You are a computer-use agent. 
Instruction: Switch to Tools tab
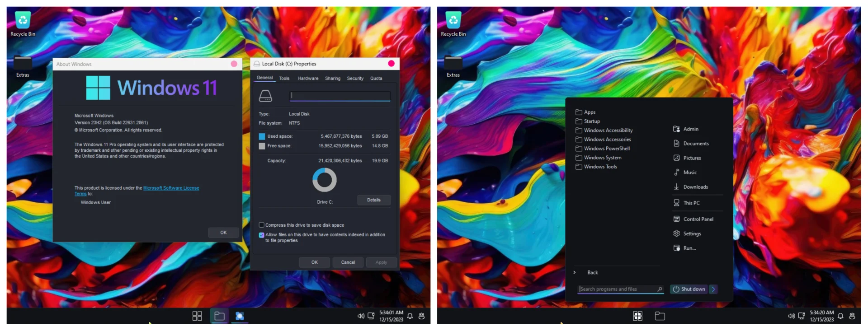[284, 78]
